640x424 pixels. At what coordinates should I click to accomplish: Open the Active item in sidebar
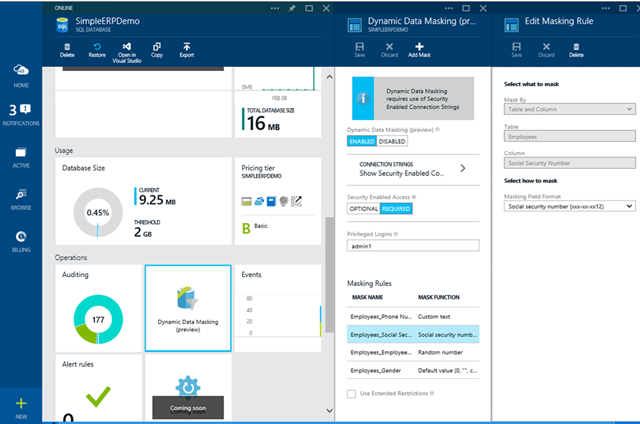21,158
